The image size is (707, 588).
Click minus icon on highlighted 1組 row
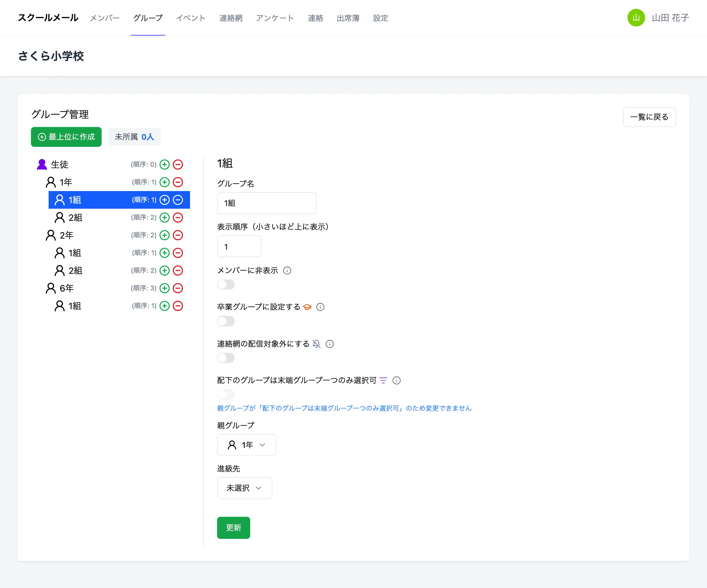(178, 200)
